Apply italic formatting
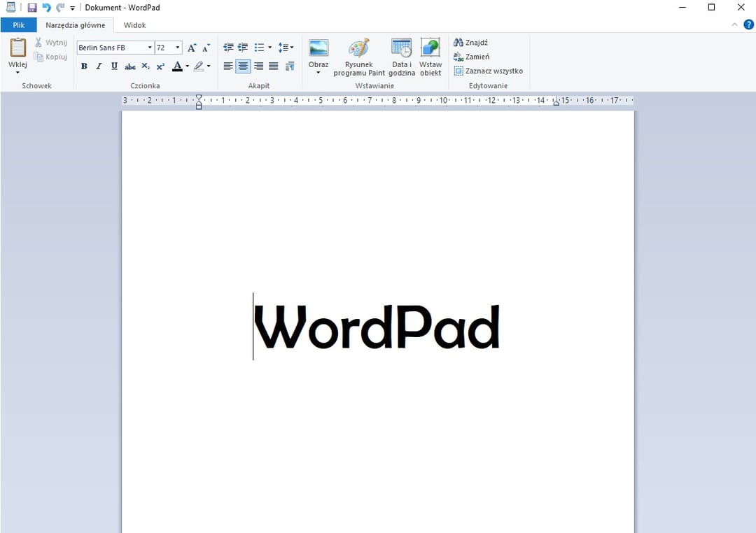Viewport: 756px width, 533px height. [99, 66]
